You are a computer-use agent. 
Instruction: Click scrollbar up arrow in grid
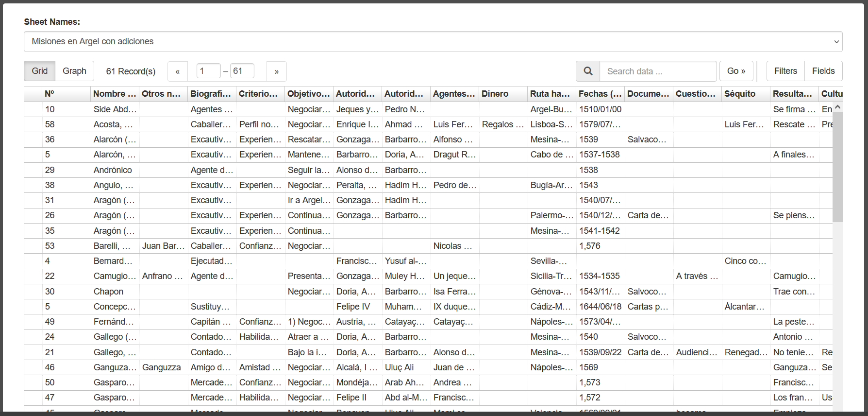(x=837, y=107)
